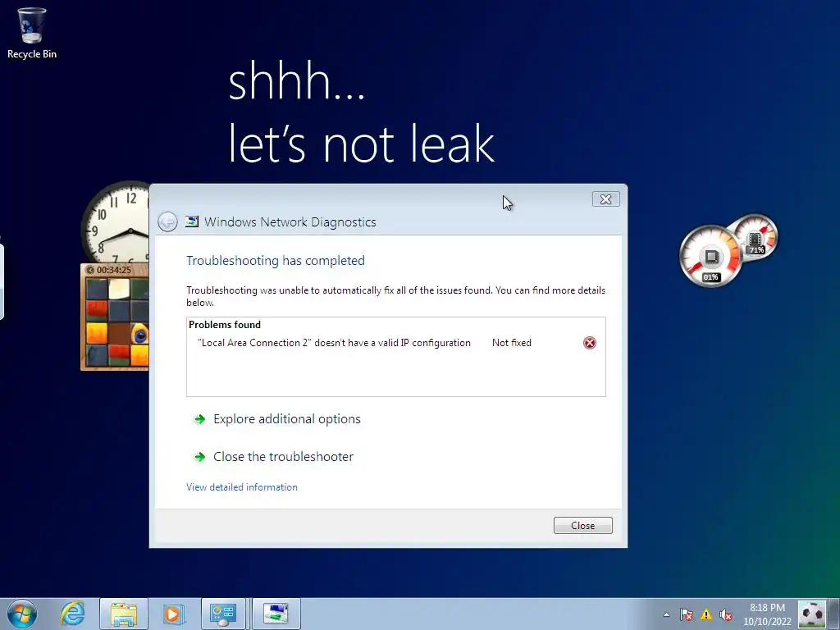Switch to the Control Panel taskbar button
The image size is (840, 630).
click(223, 614)
